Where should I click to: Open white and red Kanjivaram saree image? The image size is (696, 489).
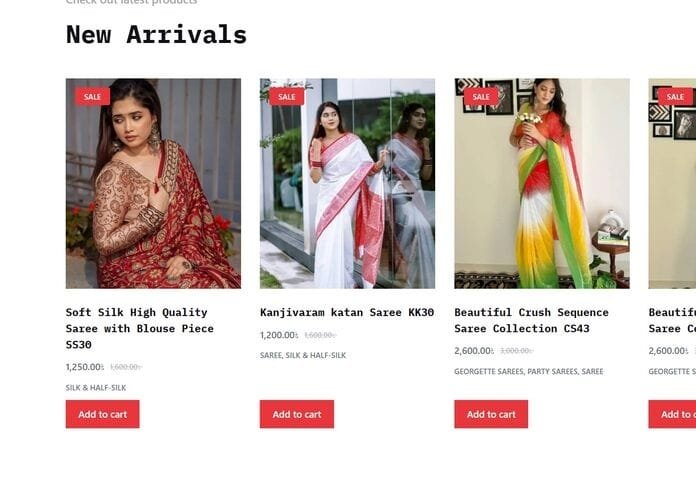(x=348, y=184)
